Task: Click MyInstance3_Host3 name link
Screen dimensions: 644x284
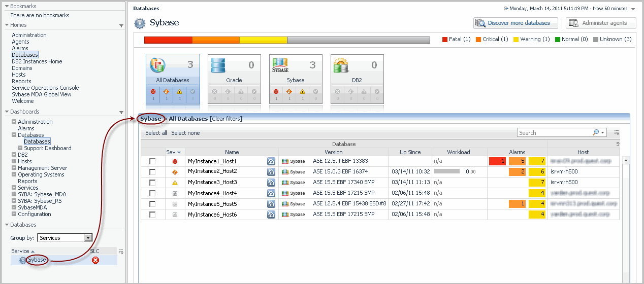Action: [x=212, y=183]
